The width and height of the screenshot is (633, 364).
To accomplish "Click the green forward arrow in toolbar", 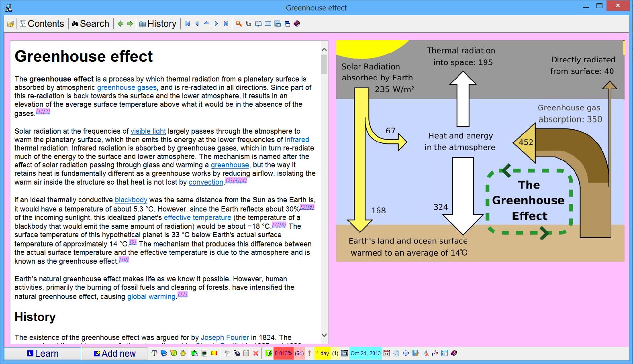I will point(130,24).
